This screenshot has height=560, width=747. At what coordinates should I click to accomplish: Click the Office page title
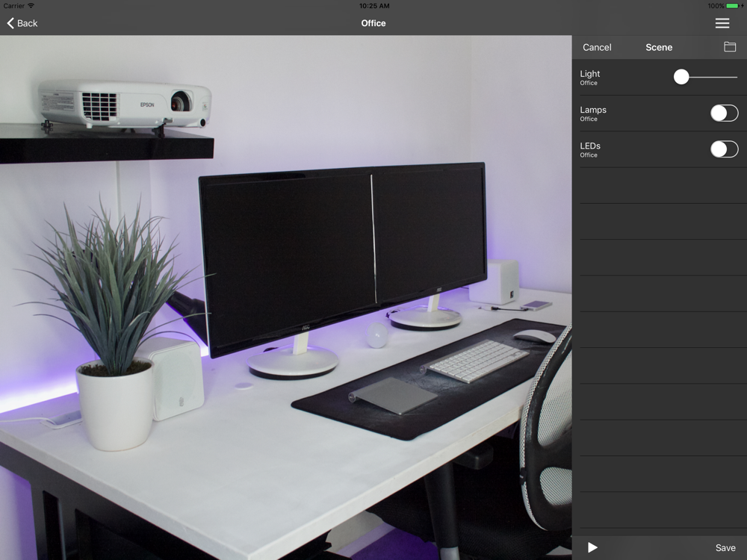tap(373, 23)
